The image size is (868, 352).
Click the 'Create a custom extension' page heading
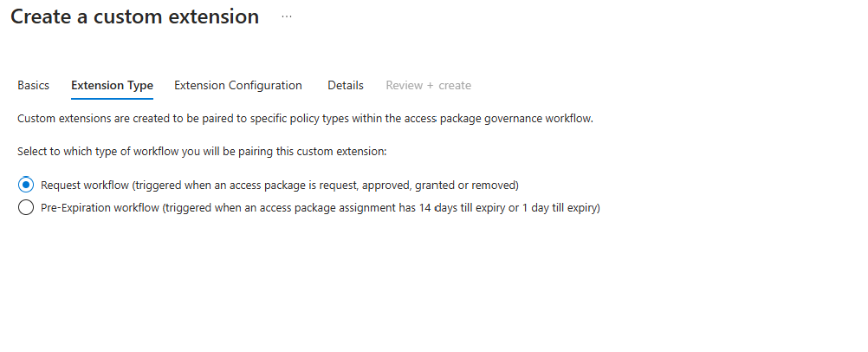coord(134,16)
